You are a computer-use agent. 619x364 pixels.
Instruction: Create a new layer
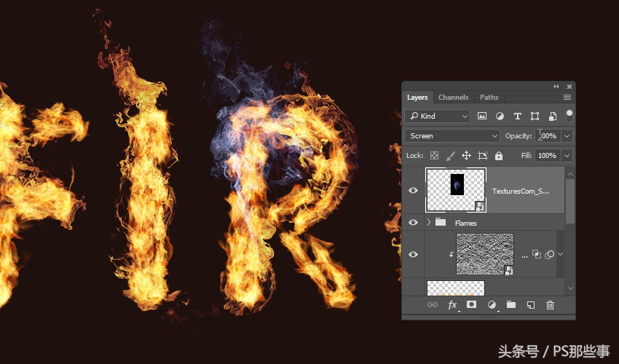pos(531,305)
